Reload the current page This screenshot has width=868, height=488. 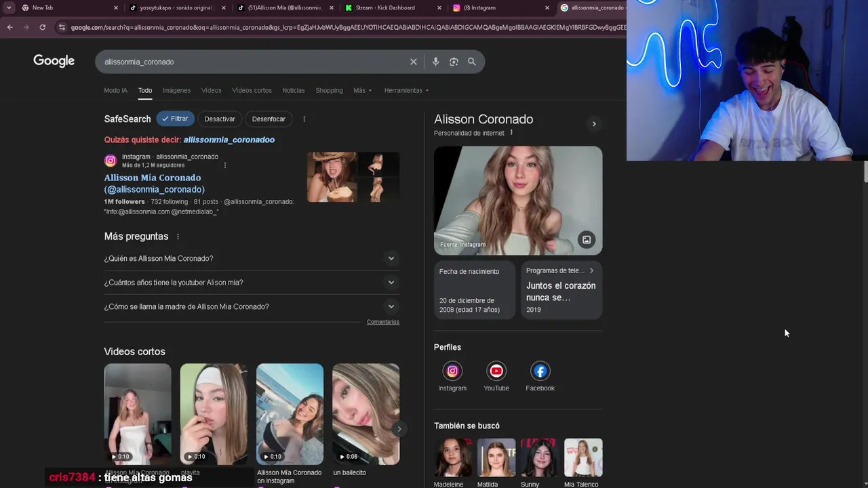coord(42,27)
